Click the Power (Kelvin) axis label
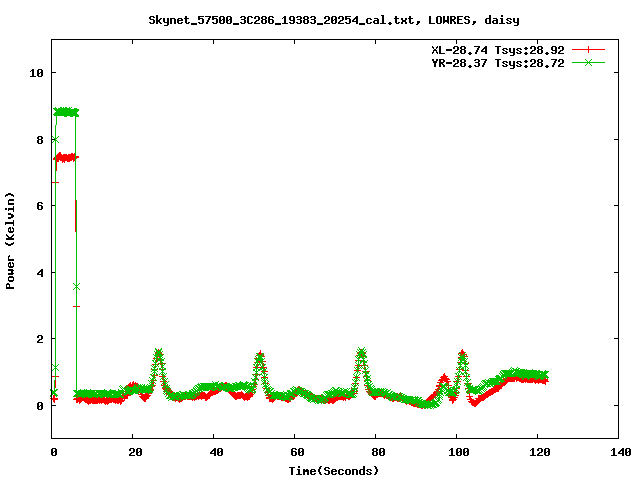Image resolution: width=640 pixels, height=480 pixels. coord(10,241)
